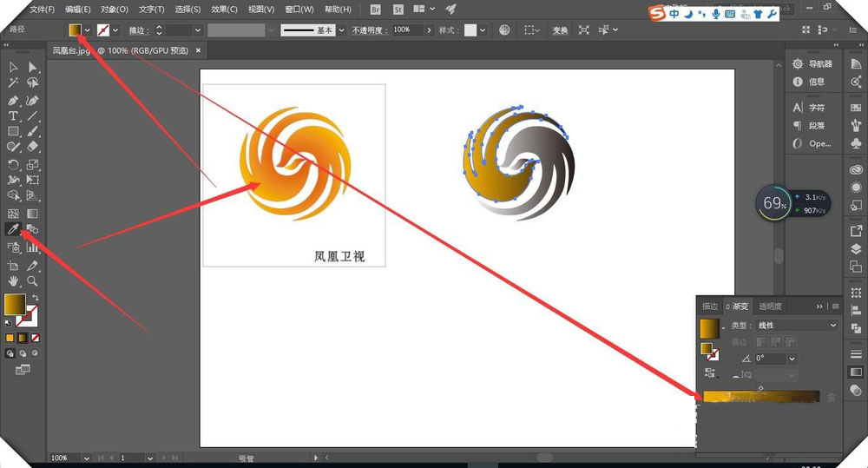Screen dimensions: 868x468
Task: Open the 信息 panel
Action: coord(809,82)
